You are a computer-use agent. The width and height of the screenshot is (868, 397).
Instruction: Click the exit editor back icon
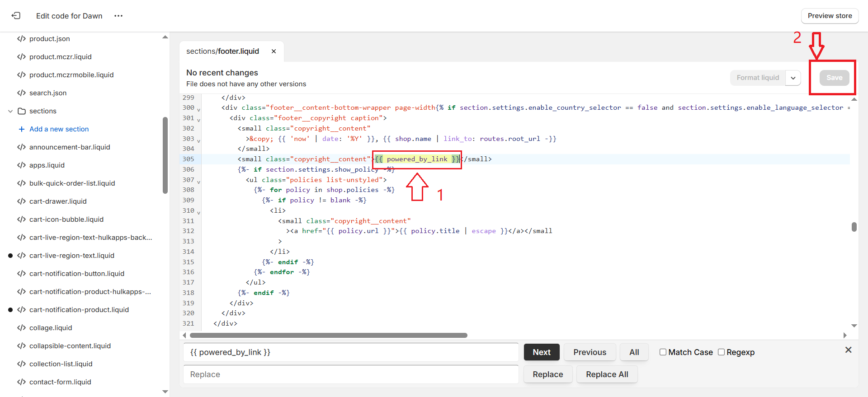16,16
